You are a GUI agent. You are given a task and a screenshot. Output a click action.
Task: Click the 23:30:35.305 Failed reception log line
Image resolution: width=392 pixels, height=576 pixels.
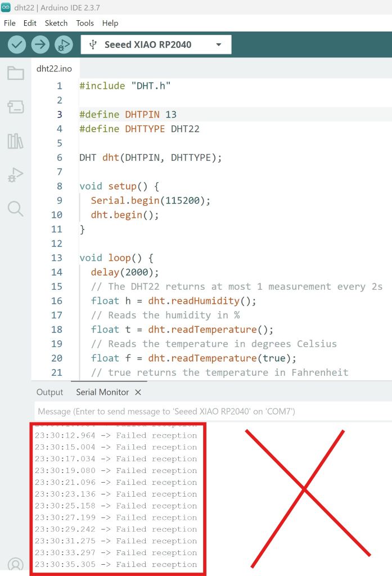(116, 565)
